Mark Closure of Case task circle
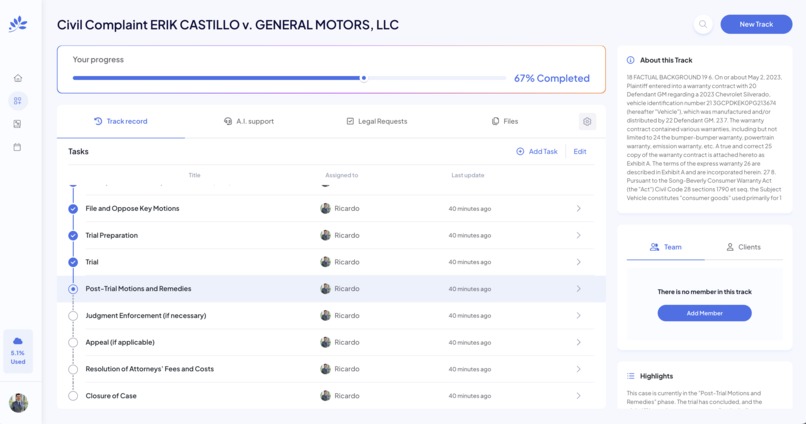The width and height of the screenshot is (806, 424). coord(73,396)
